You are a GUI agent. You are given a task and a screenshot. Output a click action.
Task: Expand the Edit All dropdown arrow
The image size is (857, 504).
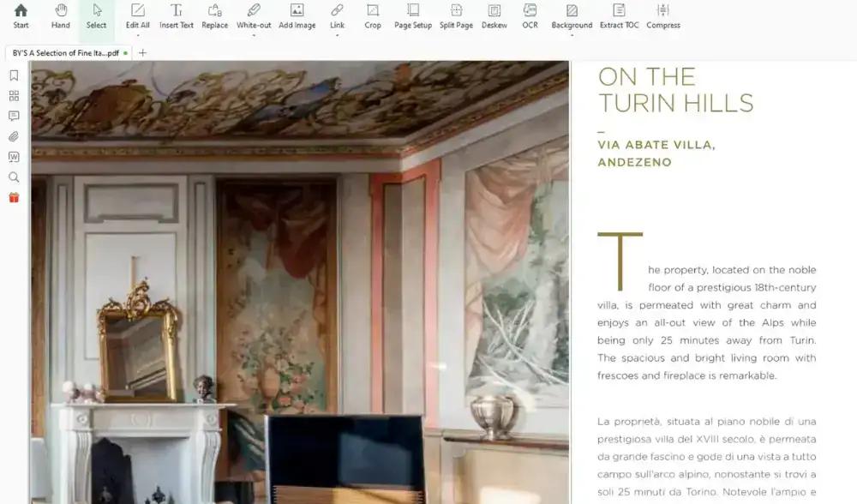(x=138, y=35)
